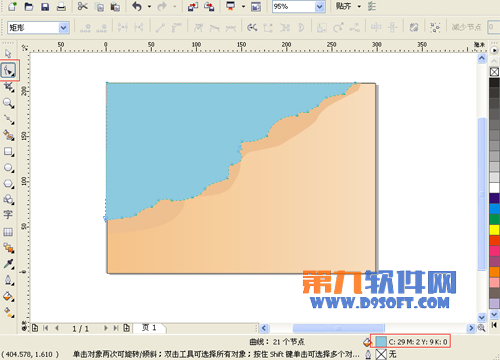Screen dimensions: 500x360
Task: Click the vertical scrollbar down arrow
Action: tap(482, 317)
